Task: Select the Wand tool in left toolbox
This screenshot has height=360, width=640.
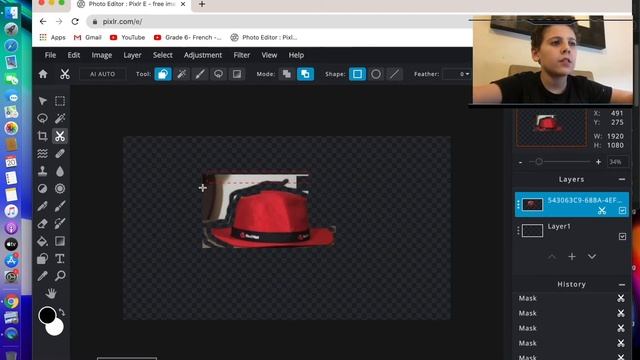Action: pos(60,118)
